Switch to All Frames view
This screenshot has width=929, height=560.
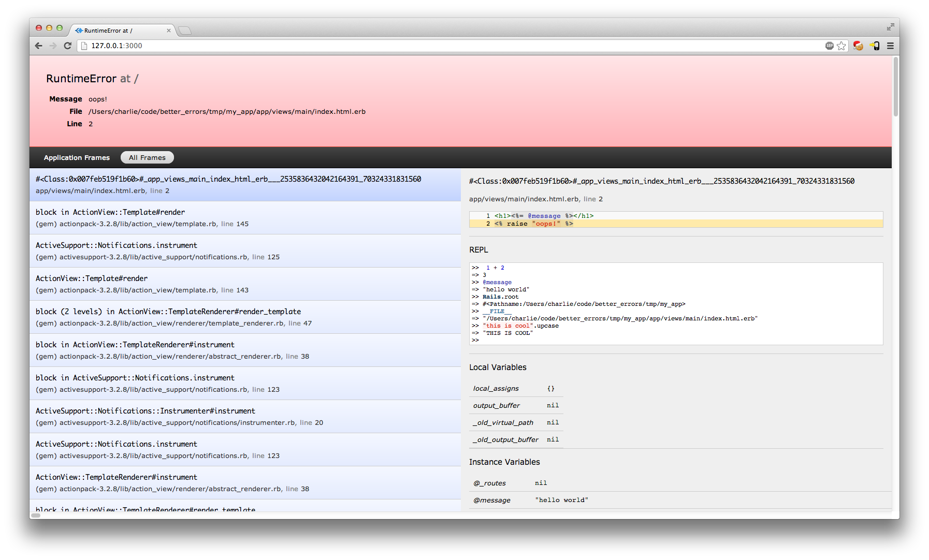(x=147, y=157)
